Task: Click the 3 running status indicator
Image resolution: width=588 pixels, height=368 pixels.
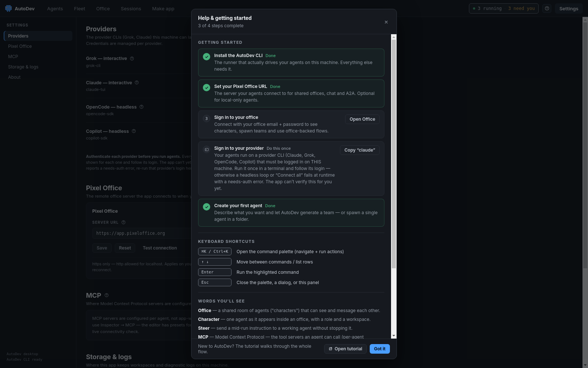Action: pyautogui.click(x=487, y=8)
